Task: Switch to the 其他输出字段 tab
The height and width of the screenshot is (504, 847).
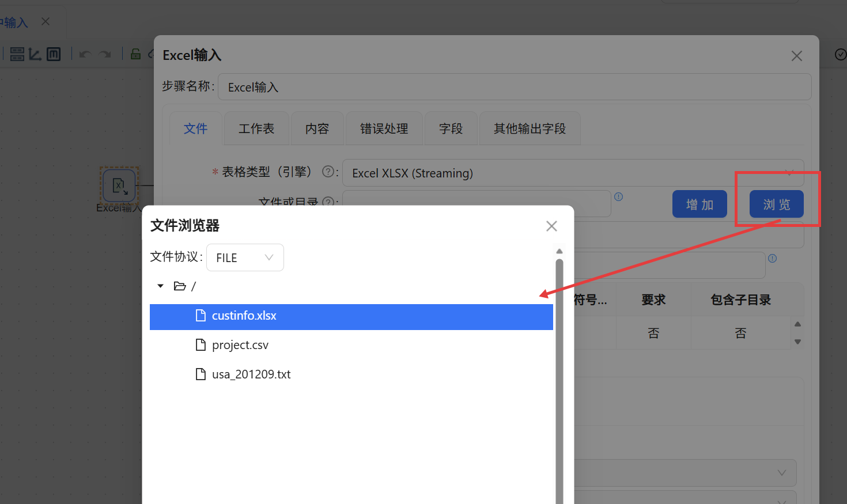Action: tap(530, 128)
